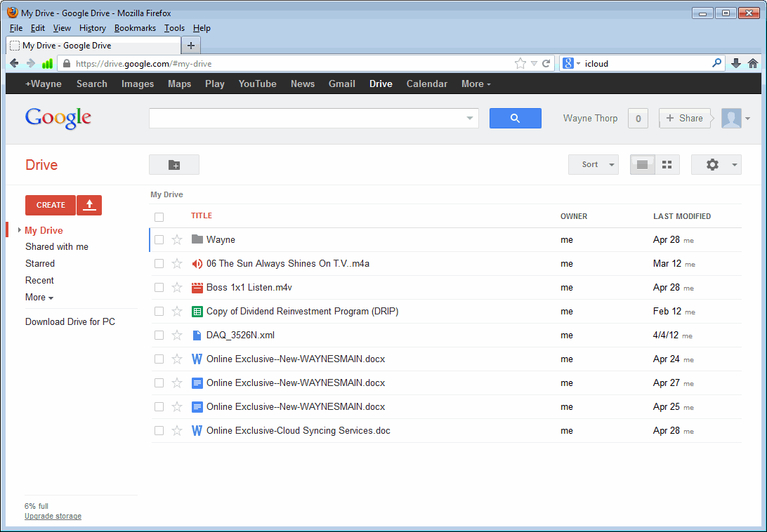The width and height of the screenshot is (767, 532).
Task: Open the Firefox Tools menu
Action: pos(174,28)
